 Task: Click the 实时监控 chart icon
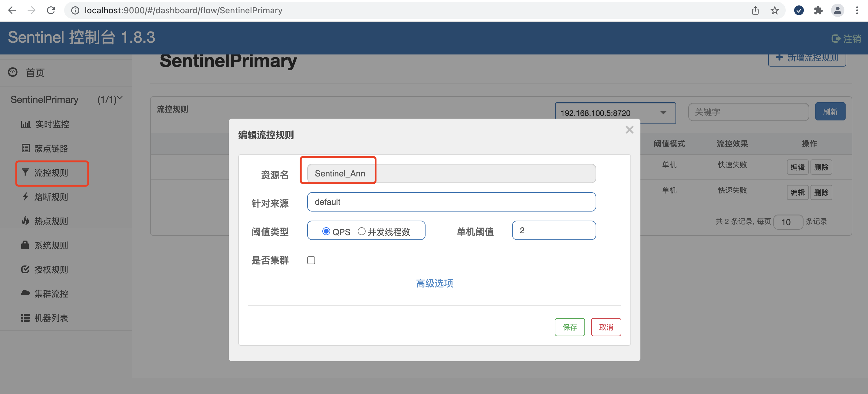(x=26, y=124)
